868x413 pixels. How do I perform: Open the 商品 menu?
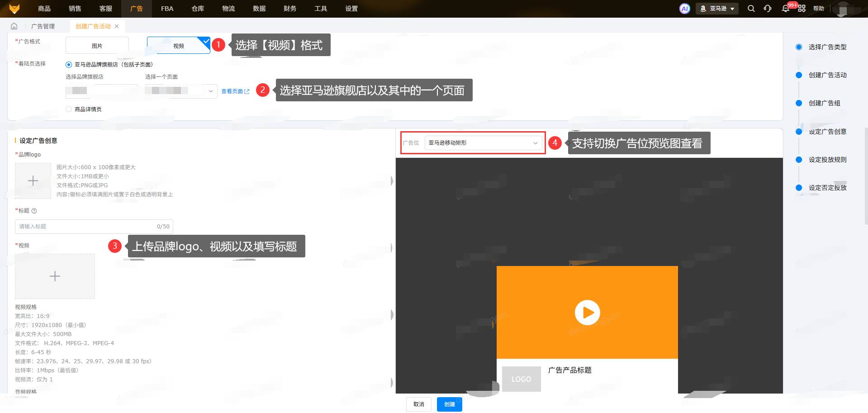tap(44, 9)
